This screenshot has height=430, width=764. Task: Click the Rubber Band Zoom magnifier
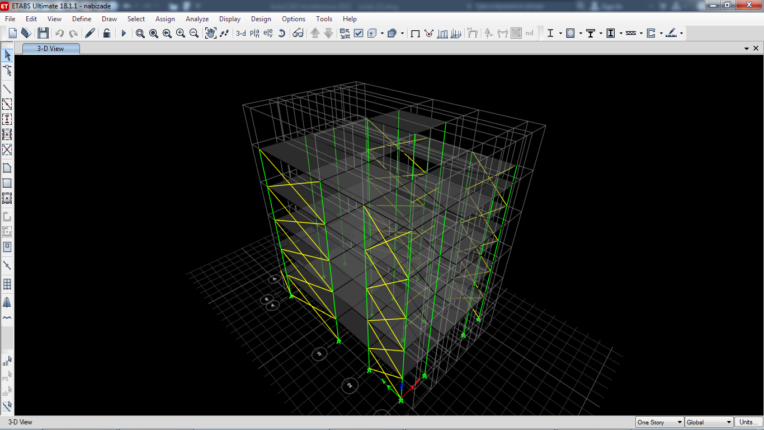[140, 33]
